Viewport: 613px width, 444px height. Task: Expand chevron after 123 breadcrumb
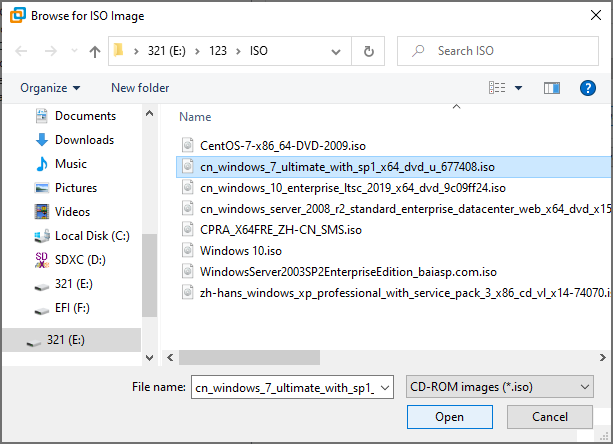coord(238,52)
